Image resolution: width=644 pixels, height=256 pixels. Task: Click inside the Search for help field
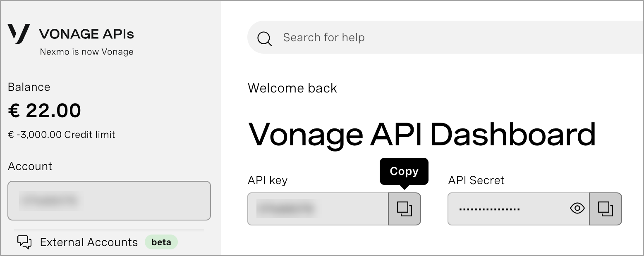click(x=372, y=38)
